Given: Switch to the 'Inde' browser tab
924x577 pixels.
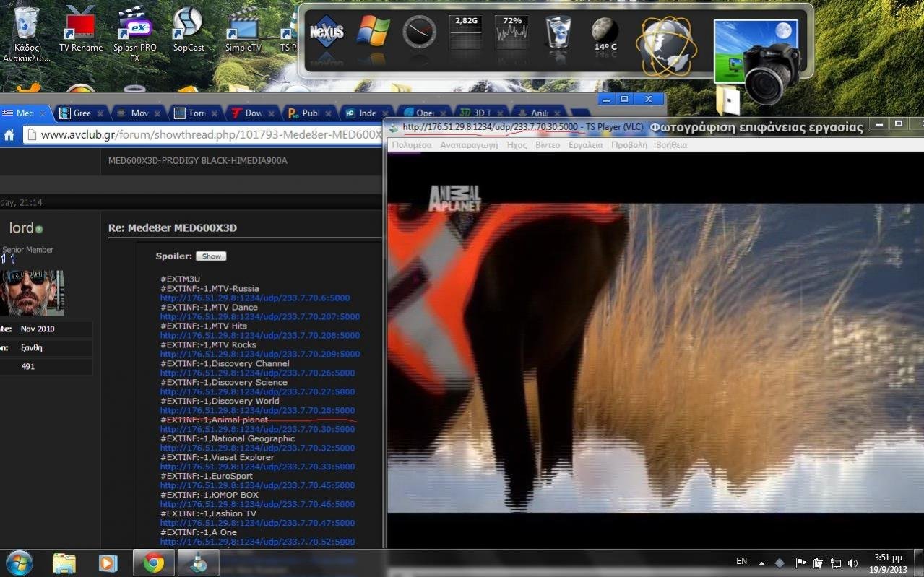Looking at the screenshot, I should pos(367,113).
